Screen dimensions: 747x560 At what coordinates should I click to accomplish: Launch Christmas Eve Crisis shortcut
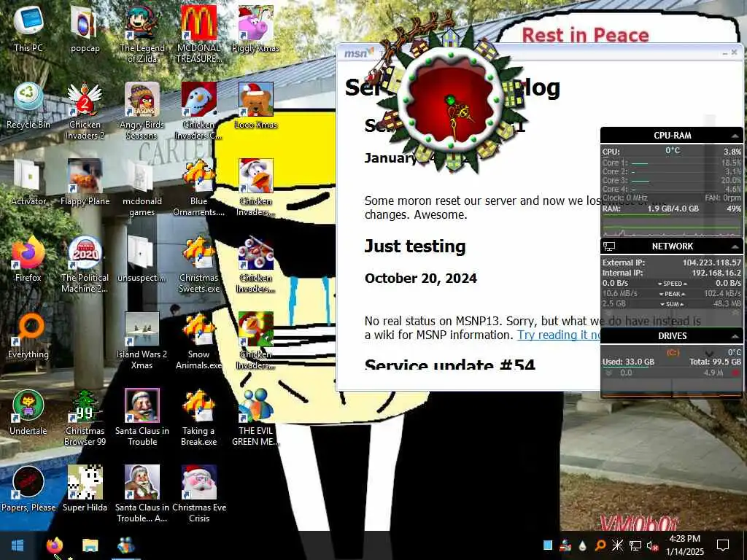198,494
